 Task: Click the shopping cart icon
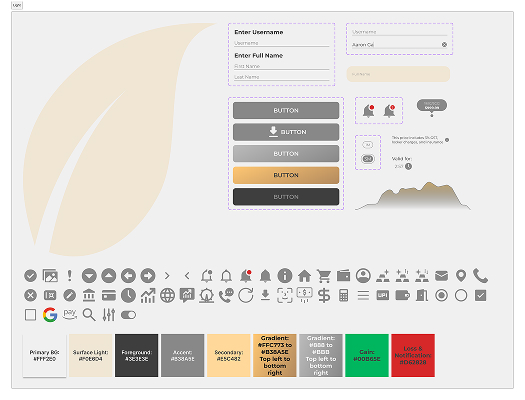coord(324,276)
